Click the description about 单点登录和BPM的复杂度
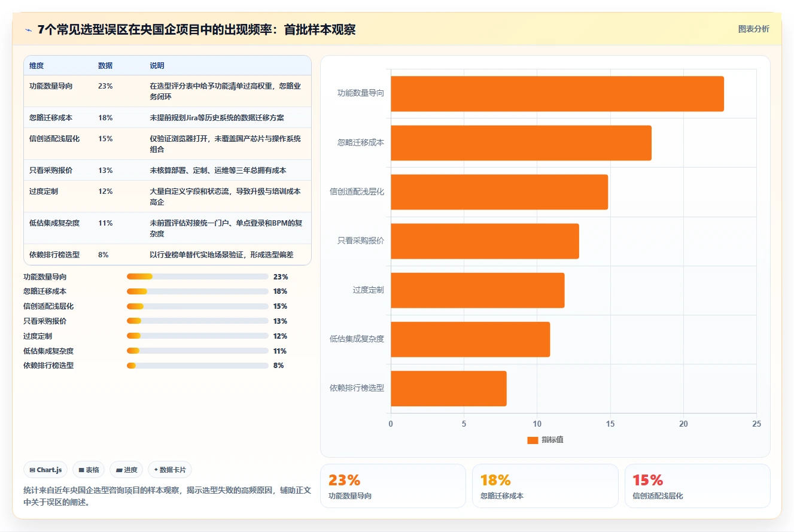794x532 pixels. [226, 229]
